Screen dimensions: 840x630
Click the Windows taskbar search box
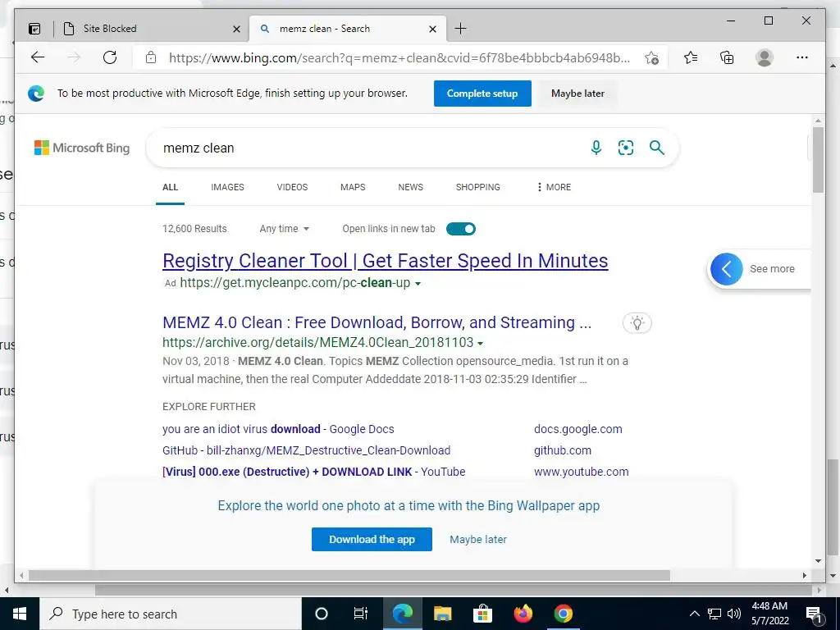171,614
